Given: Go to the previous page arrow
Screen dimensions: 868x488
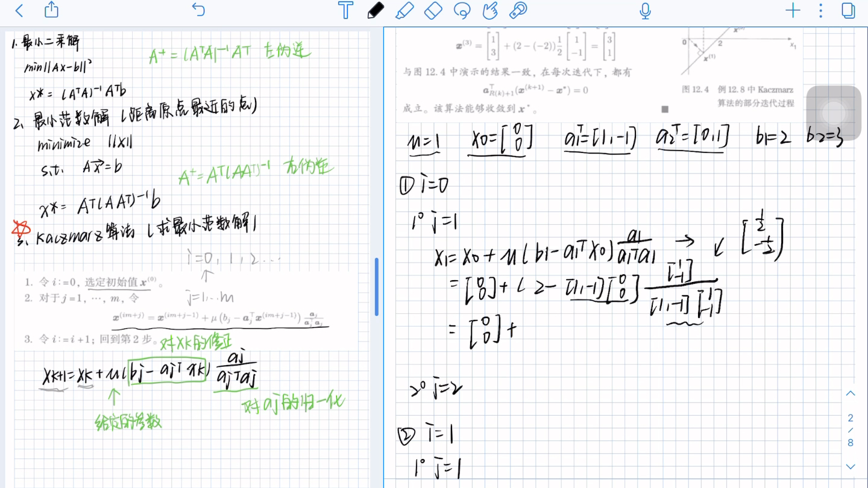Looking at the screenshot, I should point(851,393).
